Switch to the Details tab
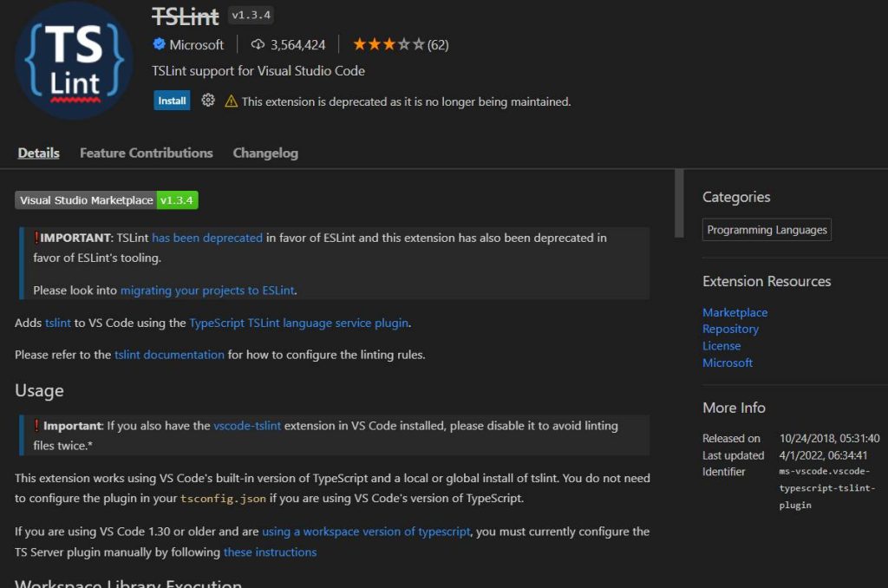This screenshot has height=588, width=888. point(38,153)
